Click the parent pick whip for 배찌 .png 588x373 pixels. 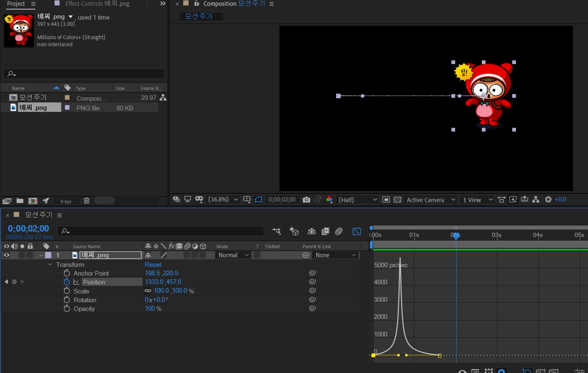click(306, 255)
